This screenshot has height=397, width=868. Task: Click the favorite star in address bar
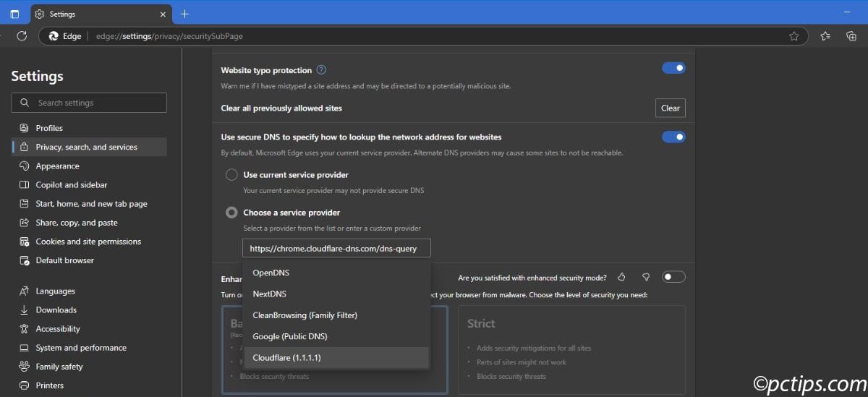click(x=793, y=35)
